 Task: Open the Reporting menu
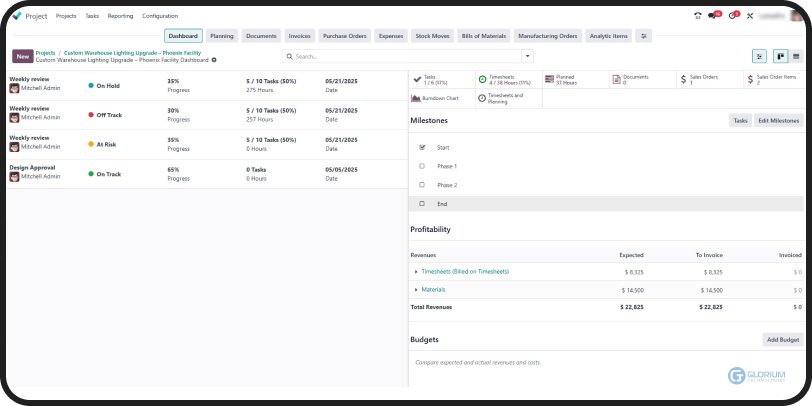pyautogui.click(x=120, y=16)
